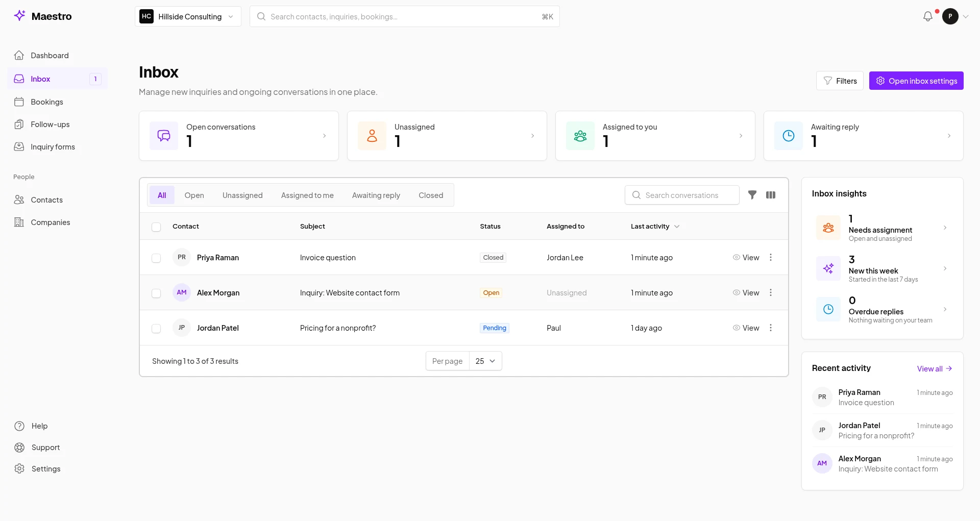Expand the Overdue replies chevron
This screenshot has height=521, width=980.
[x=945, y=309]
